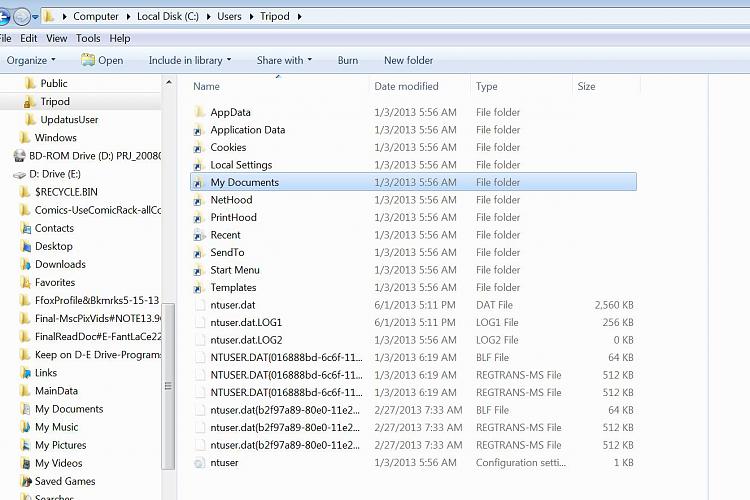Select the Windows folder in navigation tree
750x500 pixels.
click(55, 138)
